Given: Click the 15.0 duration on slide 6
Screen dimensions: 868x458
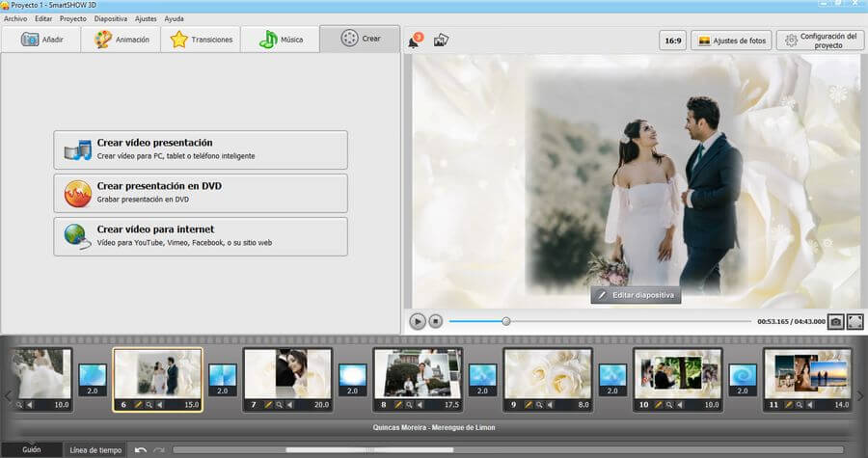Looking at the screenshot, I should point(192,405).
